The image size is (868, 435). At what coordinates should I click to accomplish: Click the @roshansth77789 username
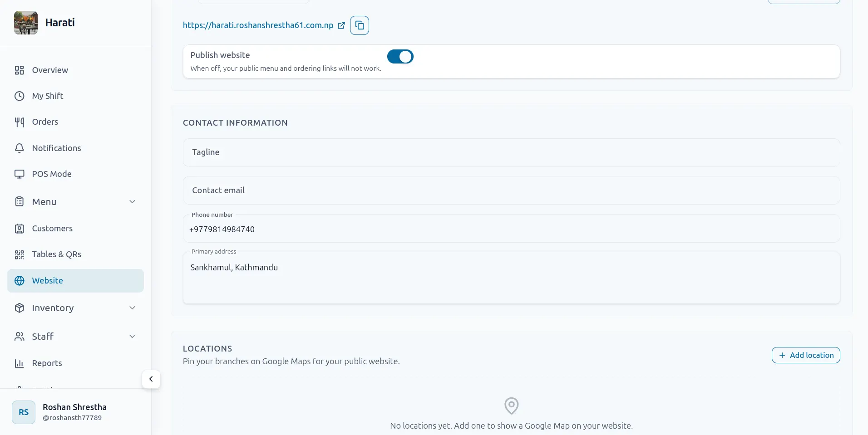[72, 418]
